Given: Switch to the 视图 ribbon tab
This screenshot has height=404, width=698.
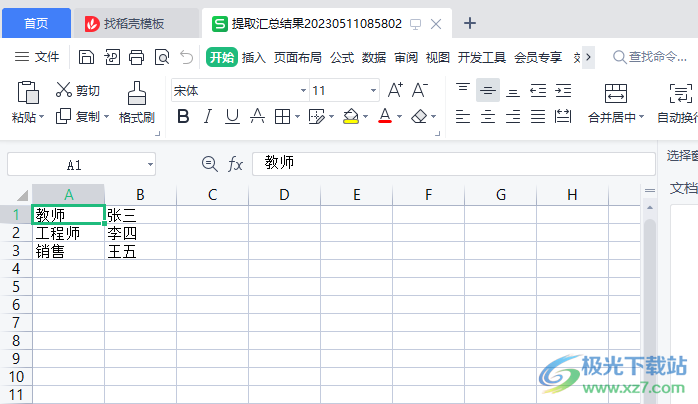Looking at the screenshot, I should pos(438,57).
